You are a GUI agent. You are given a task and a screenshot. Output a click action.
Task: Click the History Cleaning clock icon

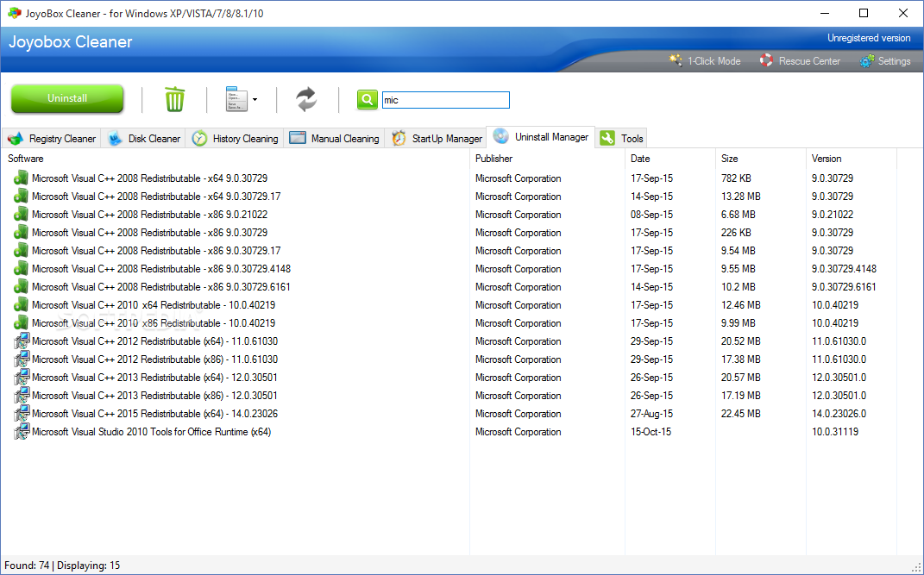[x=200, y=138]
